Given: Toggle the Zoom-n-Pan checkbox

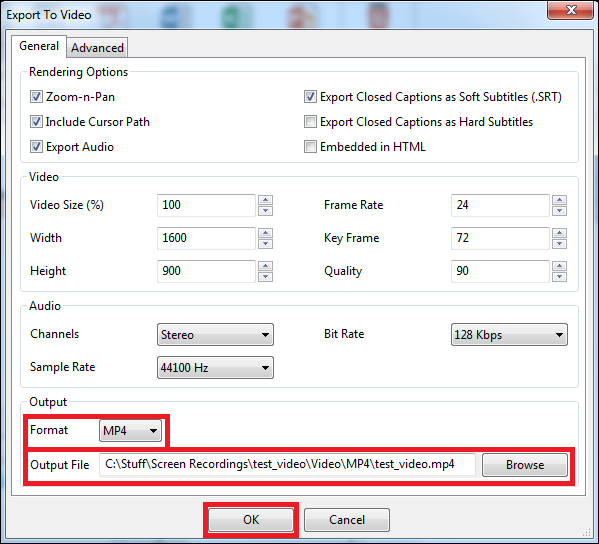Looking at the screenshot, I should (x=36, y=97).
